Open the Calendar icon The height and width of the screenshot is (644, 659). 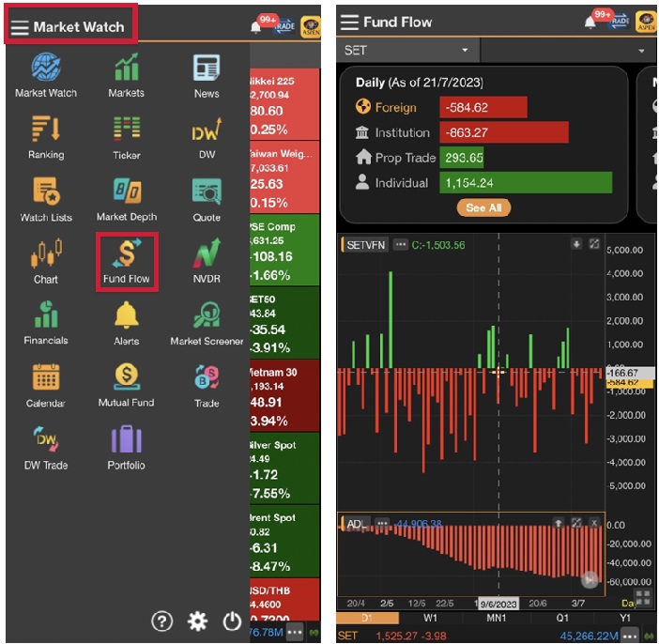[x=46, y=377]
